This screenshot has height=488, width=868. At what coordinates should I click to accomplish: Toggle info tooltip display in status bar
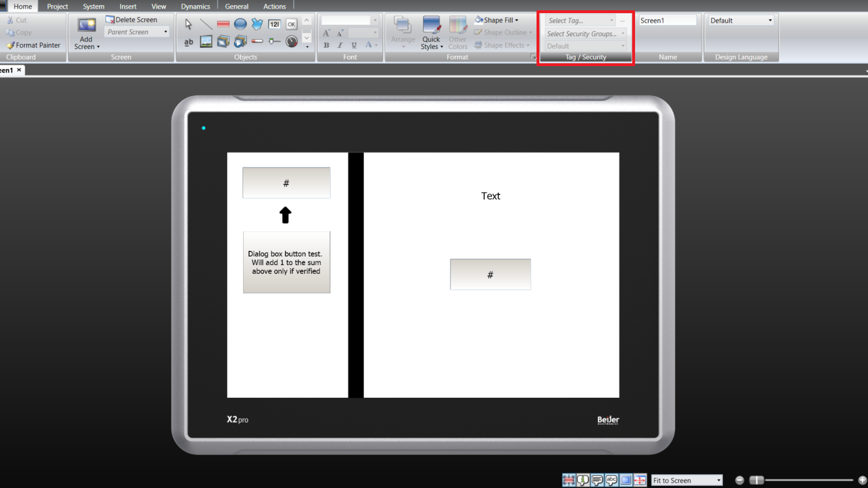[583, 480]
